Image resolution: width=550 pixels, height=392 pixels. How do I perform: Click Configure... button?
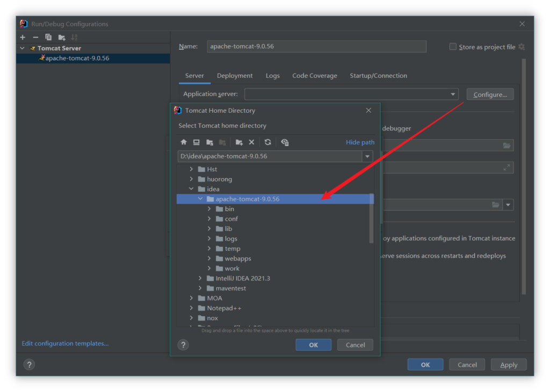pyautogui.click(x=490, y=95)
